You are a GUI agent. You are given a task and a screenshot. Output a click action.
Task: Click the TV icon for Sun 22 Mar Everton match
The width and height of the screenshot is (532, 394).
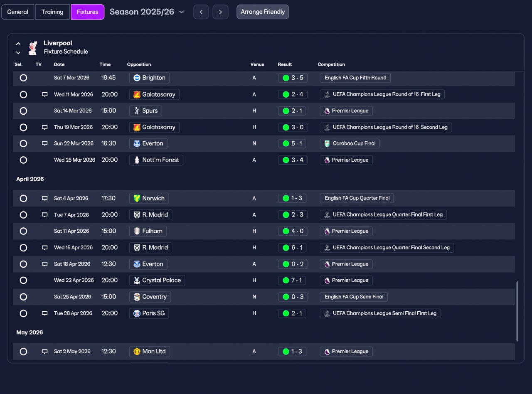(x=44, y=143)
